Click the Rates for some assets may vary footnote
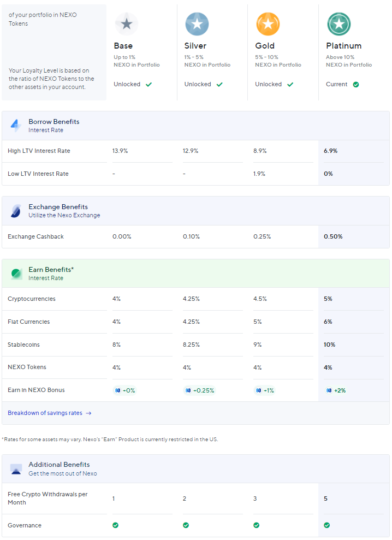Image resolution: width=392 pixels, height=540 pixels. tap(110, 440)
